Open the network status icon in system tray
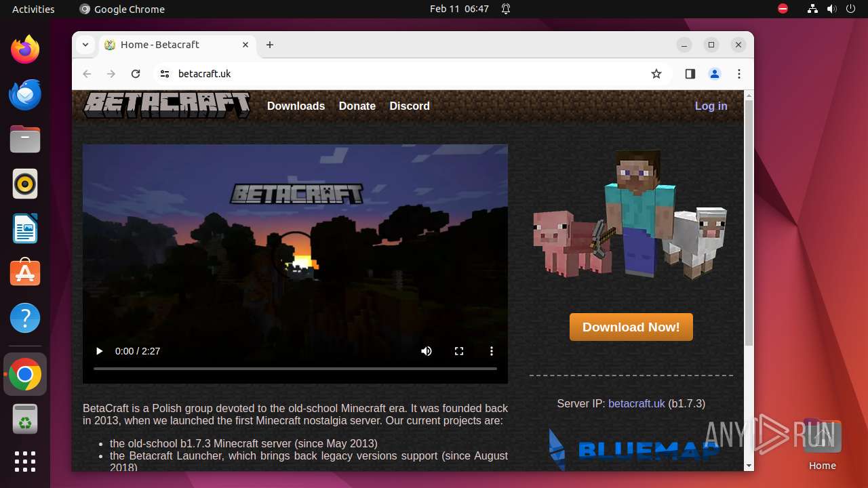 pyautogui.click(x=813, y=9)
